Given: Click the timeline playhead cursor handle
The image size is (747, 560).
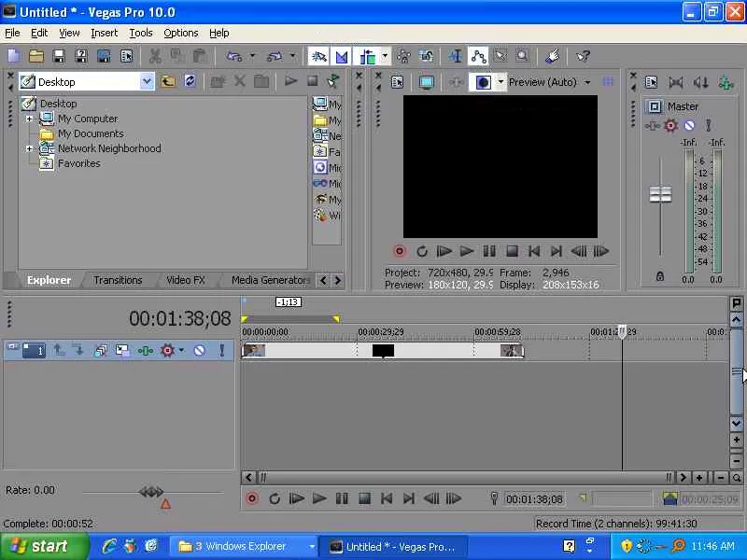Looking at the screenshot, I should click(x=622, y=332).
